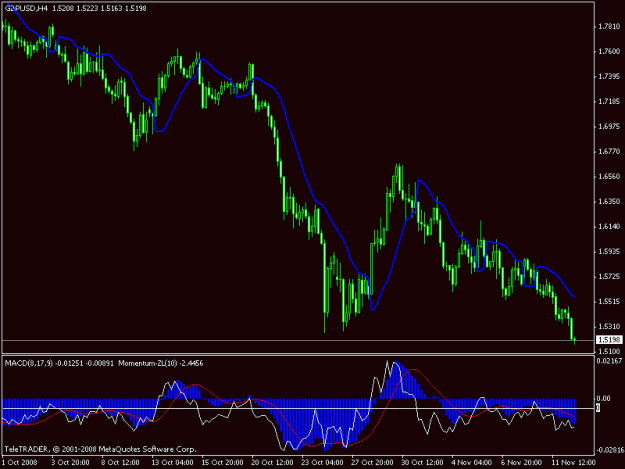Click the 30 Oct 12:00 time label
Screen dimensions: 625x469
click(422, 463)
